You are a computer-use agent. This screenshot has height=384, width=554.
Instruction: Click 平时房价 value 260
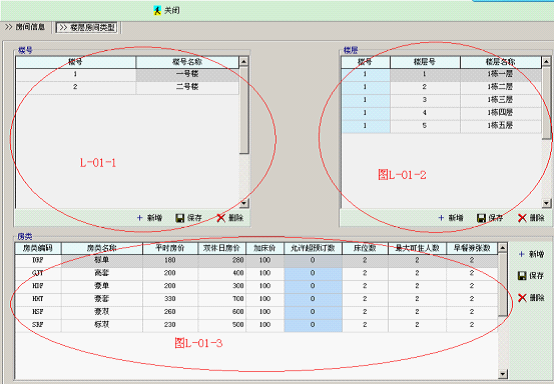point(170,312)
